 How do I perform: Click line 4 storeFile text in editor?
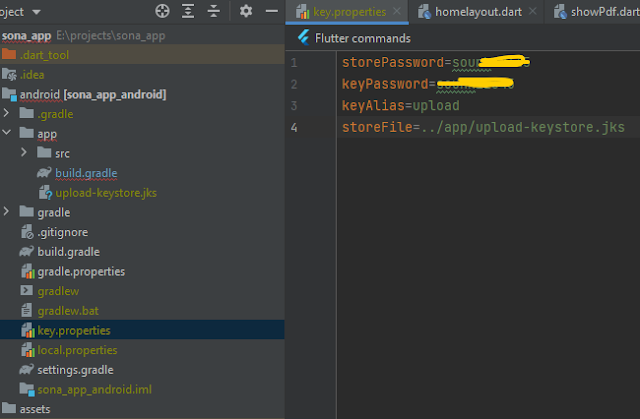point(480,127)
